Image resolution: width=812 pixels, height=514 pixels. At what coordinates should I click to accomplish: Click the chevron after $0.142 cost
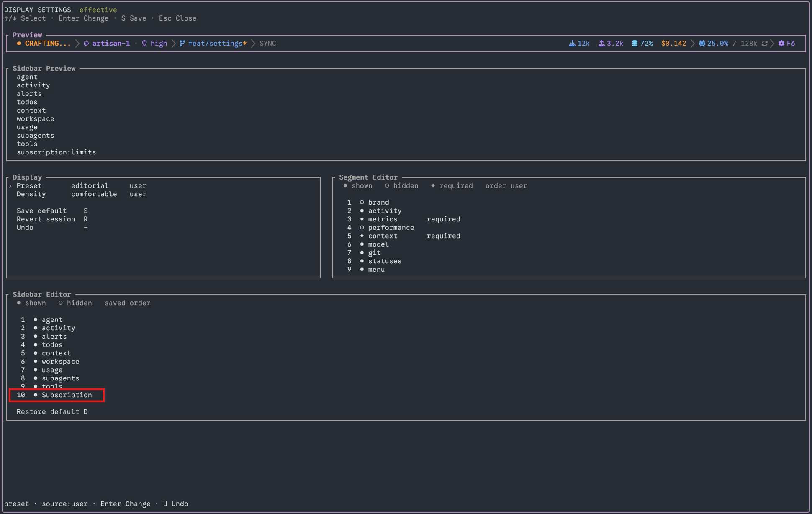point(692,44)
